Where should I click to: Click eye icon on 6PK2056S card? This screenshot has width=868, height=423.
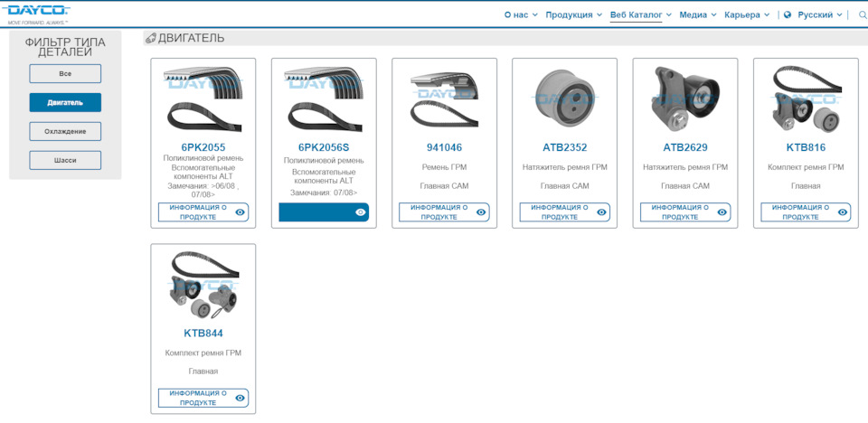(361, 212)
